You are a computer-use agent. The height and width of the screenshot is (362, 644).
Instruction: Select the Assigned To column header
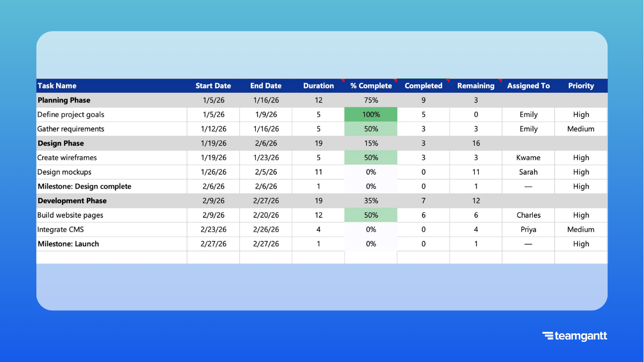(x=529, y=86)
